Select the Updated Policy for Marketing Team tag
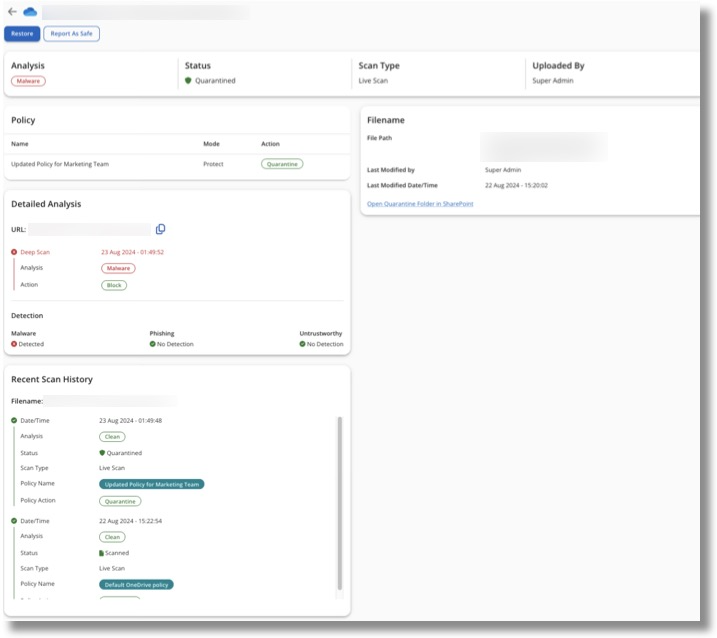This screenshot has width=717, height=638. tap(152, 484)
